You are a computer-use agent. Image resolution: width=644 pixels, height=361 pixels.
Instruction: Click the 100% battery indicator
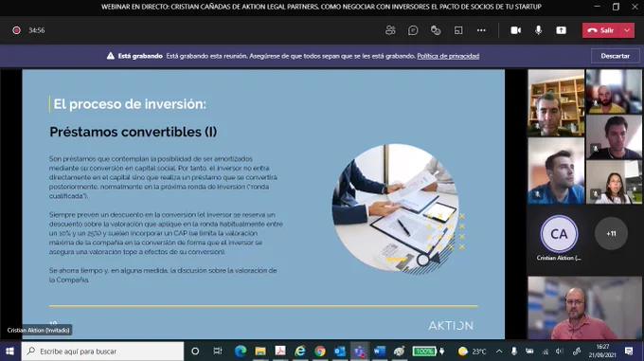point(424,352)
